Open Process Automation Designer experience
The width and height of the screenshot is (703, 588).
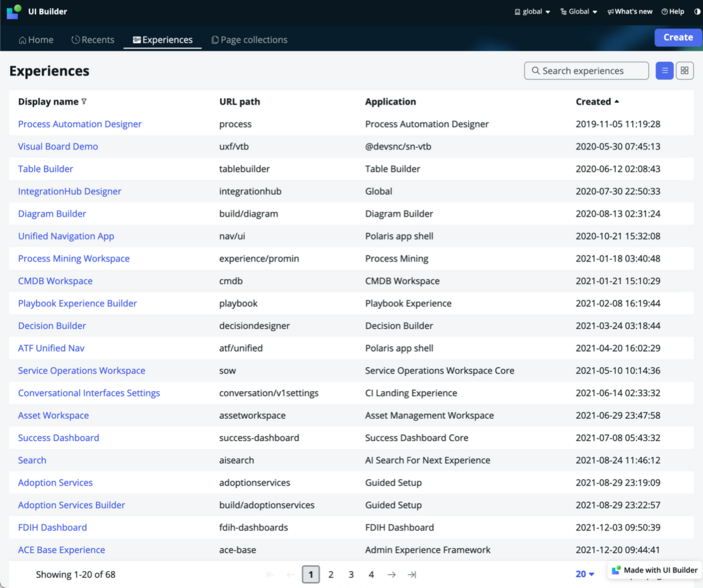click(x=80, y=124)
